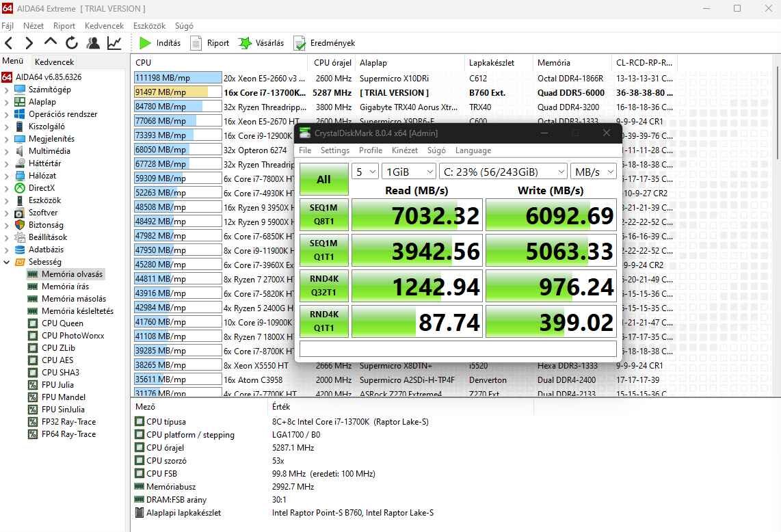Screen dimensions: 781x532
Task: Start the benchmark with Indítás
Action: click(x=160, y=43)
